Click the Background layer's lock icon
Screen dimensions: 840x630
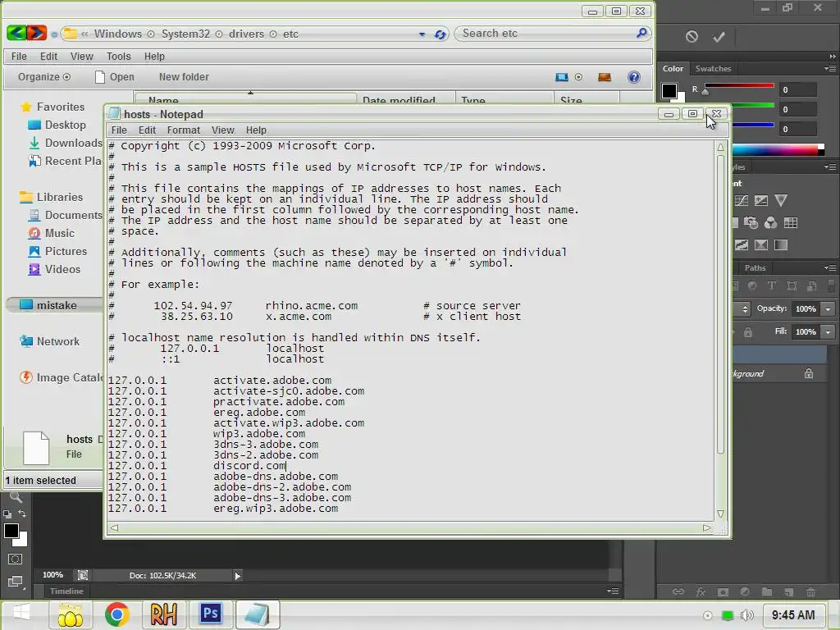click(x=809, y=374)
